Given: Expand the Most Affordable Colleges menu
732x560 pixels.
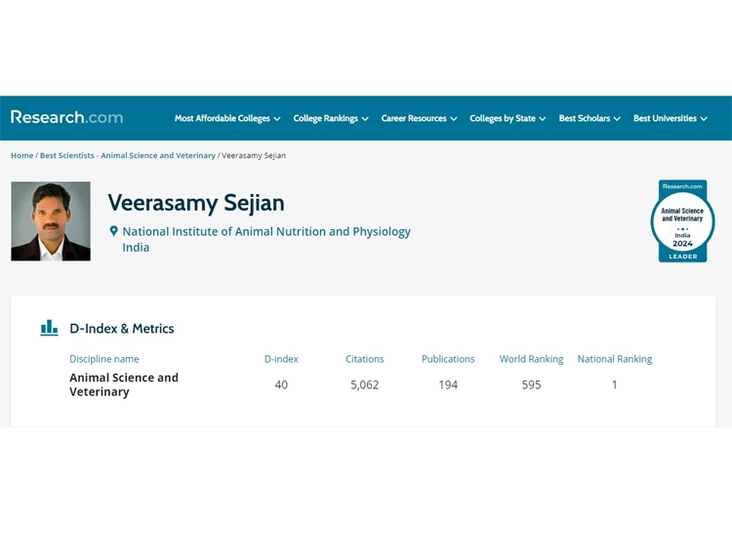Looking at the screenshot, I should click(x=227, y=118).
